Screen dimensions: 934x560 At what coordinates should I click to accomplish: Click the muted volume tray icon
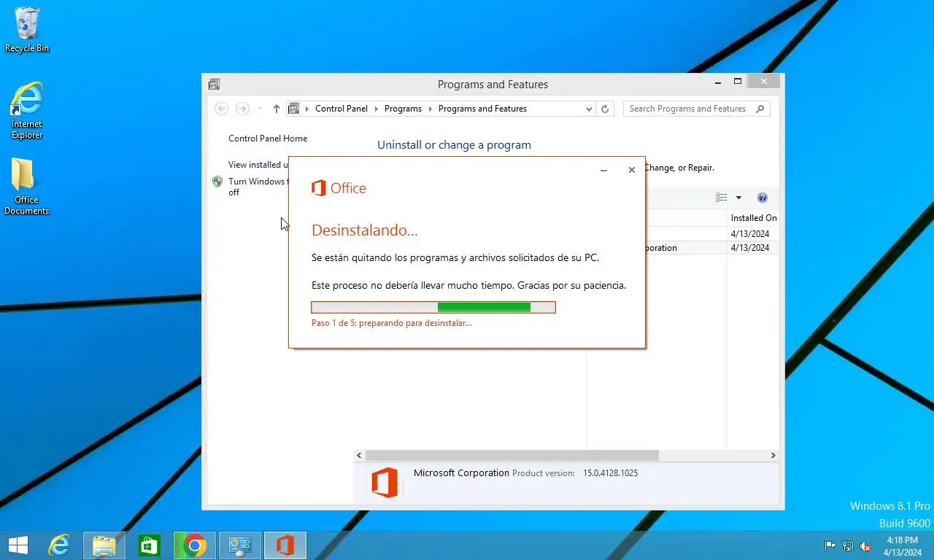[x=865, y=546]
